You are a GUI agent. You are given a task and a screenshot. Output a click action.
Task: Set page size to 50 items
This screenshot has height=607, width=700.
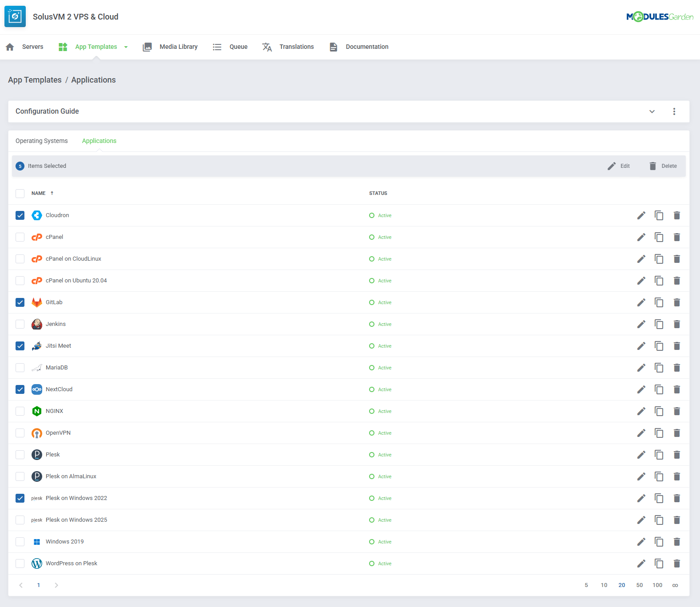pos(639,585)
